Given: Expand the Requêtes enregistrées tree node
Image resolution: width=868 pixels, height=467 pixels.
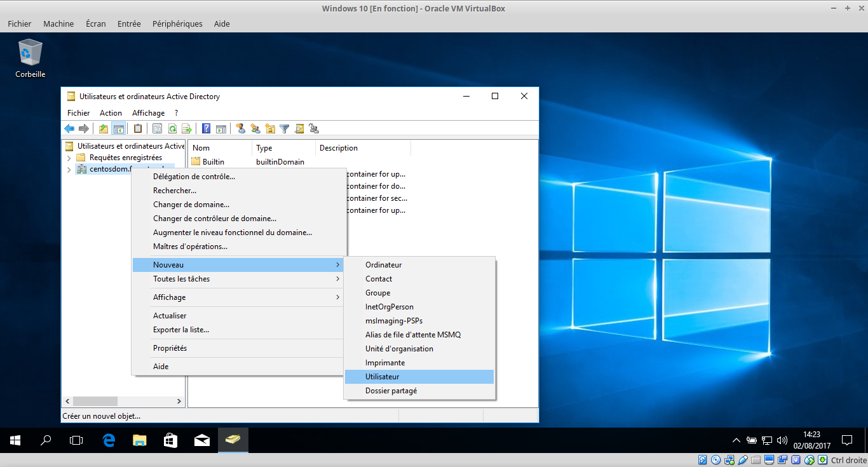Looking at the screenshot, I should coord(69,158).
